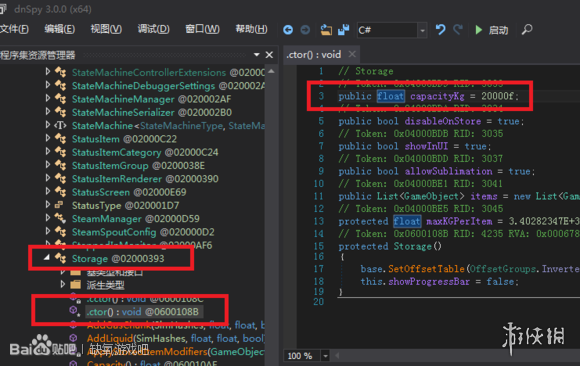
Task: Click showProgressBar on line 18
Action: (429, 282)
